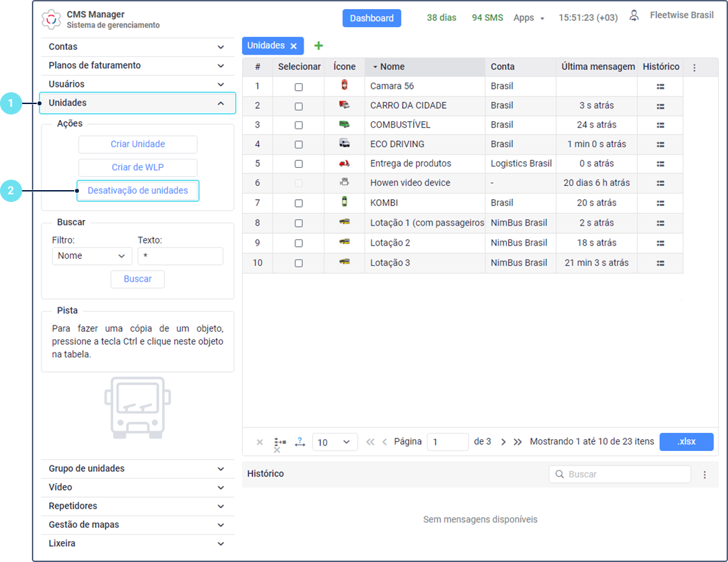The image size is (728, 562).
Task: Close the Unidades tab with its X
Action: [x=293, y=46]
